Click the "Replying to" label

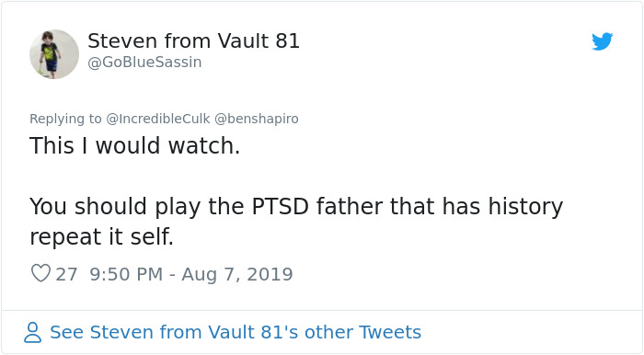[65, 119]
